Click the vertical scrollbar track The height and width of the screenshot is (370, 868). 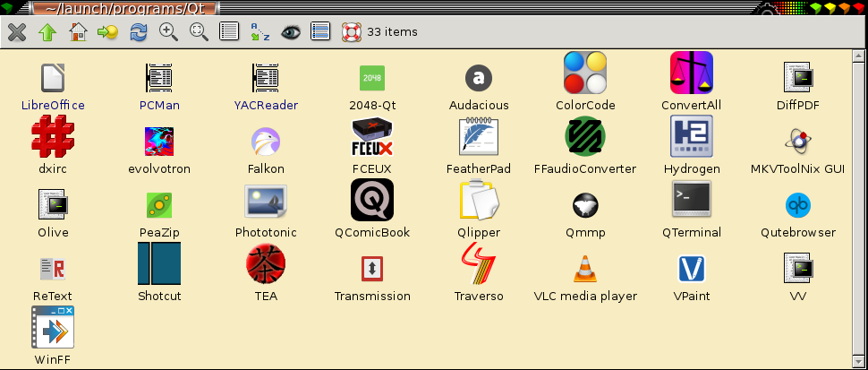[x=858, y=209]
